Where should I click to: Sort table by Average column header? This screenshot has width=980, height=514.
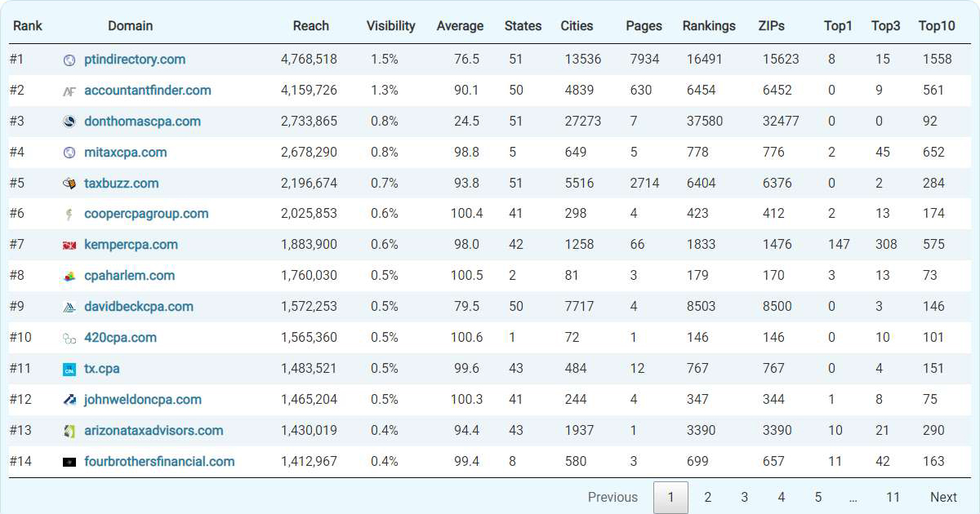pyautogui.click(x=460, y=26)
